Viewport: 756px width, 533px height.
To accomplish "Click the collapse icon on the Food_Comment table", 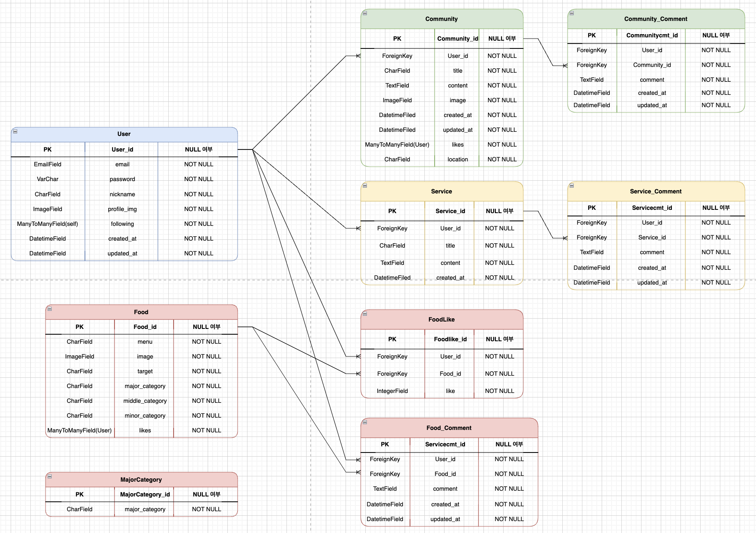I will tap(366, 422).
